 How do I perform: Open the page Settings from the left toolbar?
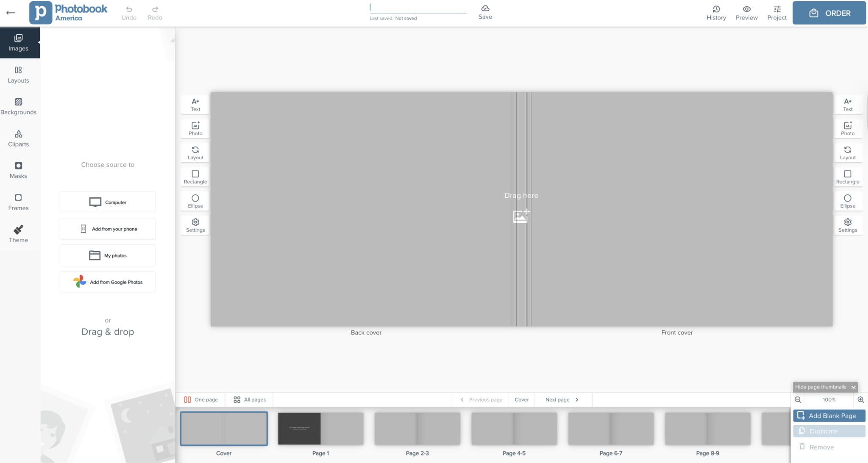(195, 225)
